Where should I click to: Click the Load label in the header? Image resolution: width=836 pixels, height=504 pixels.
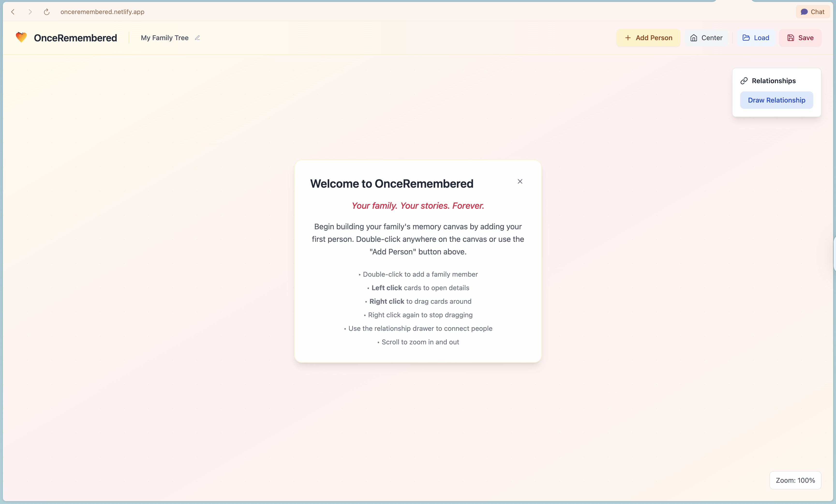(761, 38)
